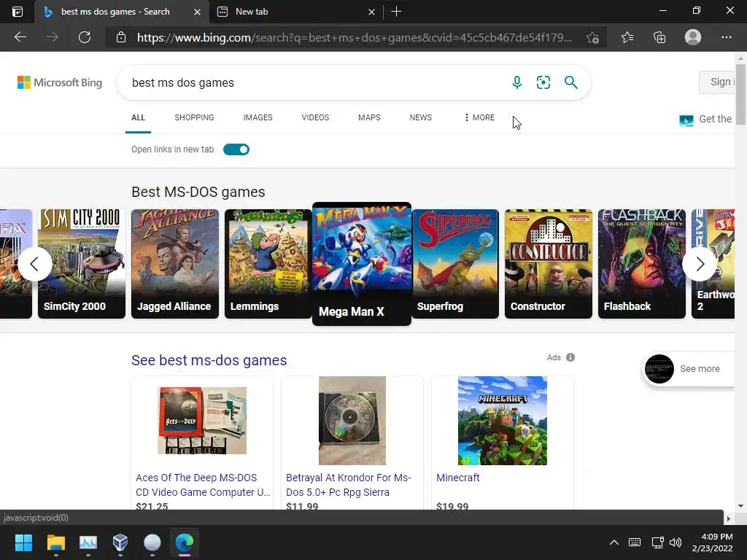Open the volume icon in system tray
747x560 pixels.
coord(675,542)
